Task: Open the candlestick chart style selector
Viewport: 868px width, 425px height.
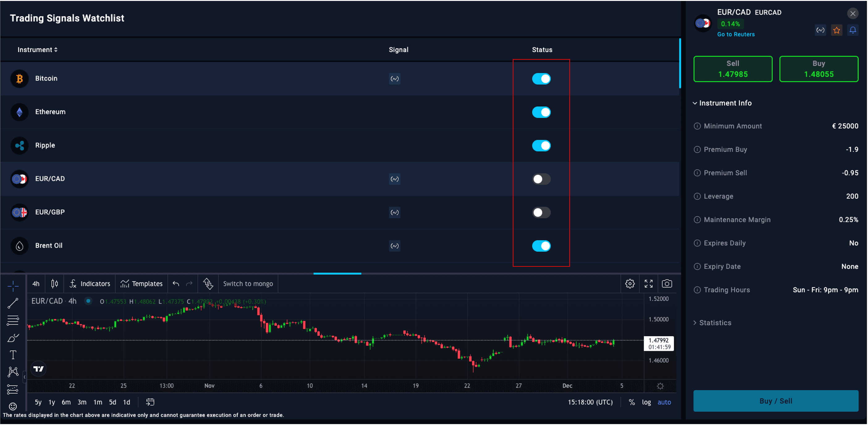Action: tap(55, 284)
